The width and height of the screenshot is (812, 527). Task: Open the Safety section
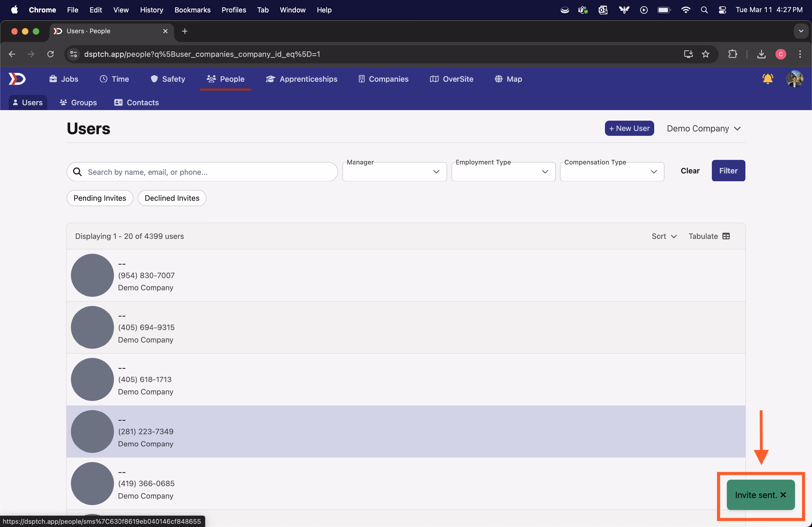click(x=168, y=79)
